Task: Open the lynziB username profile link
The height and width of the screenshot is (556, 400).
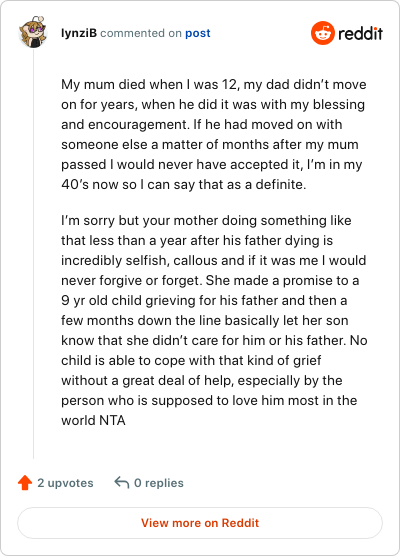Action: click(79, 33)
